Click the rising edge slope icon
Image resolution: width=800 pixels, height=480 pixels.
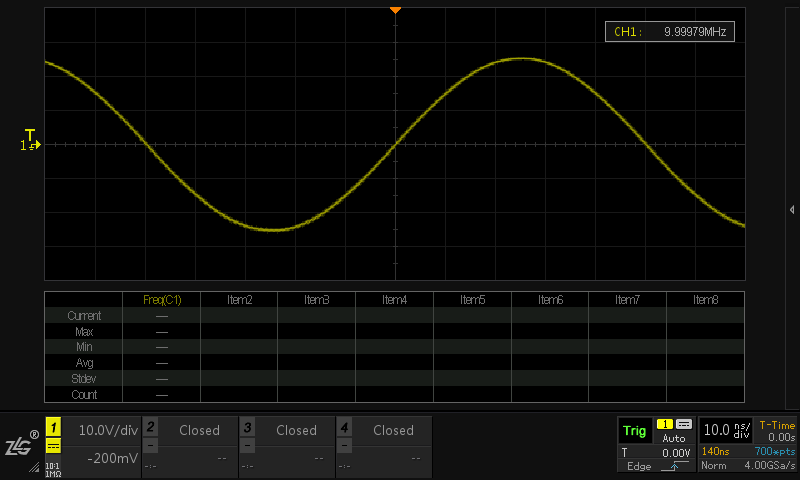click(674, 466)
